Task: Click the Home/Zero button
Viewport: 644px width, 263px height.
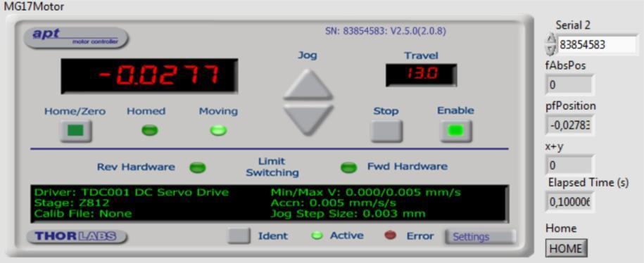Action: pyautogui.click(x=75, y=131)
